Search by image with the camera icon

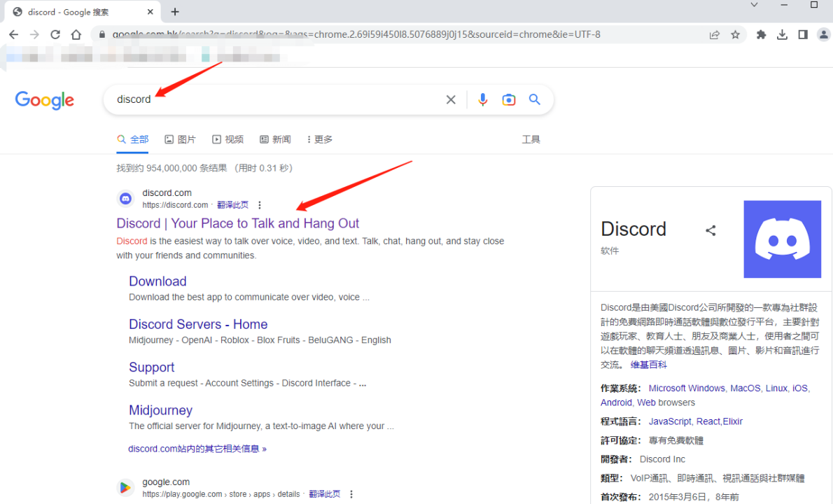(508, 99)
